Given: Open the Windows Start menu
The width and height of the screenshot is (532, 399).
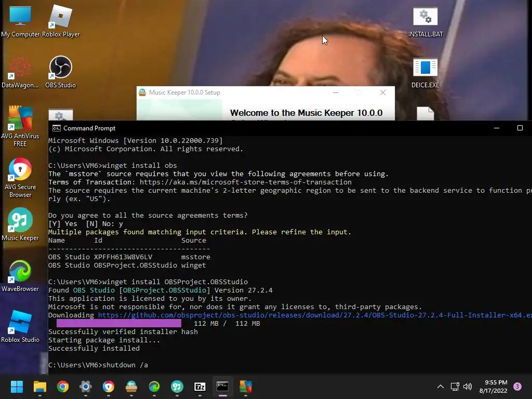Looking at the screenshot, I should pos(17,387).
